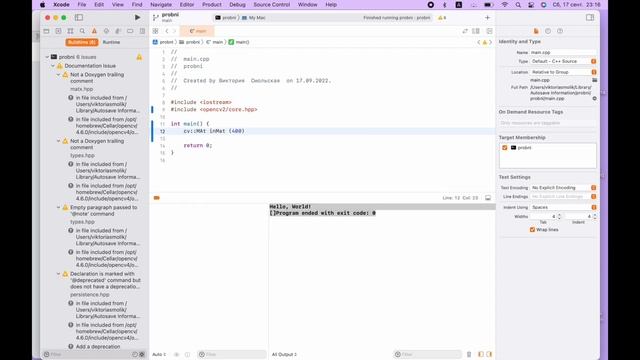Open the Find navigator magnifier icon
The height and width of the screenshot is (360, 640).
tap(82, 31)
